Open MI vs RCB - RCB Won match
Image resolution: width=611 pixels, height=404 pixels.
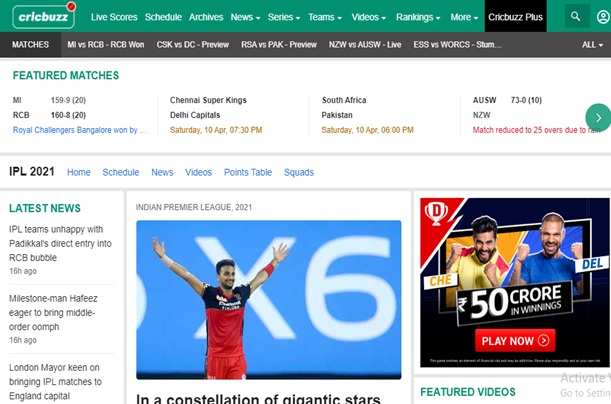coord(106,44)
